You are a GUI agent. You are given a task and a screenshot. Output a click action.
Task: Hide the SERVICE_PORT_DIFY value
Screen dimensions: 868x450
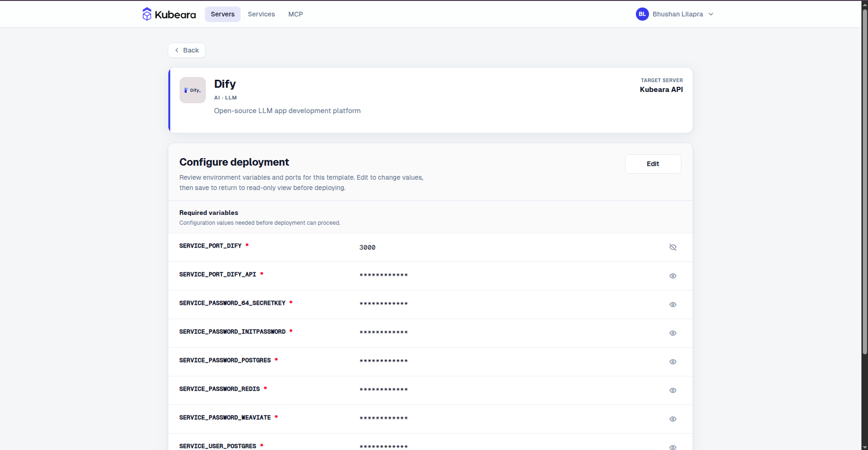[673, 247]
